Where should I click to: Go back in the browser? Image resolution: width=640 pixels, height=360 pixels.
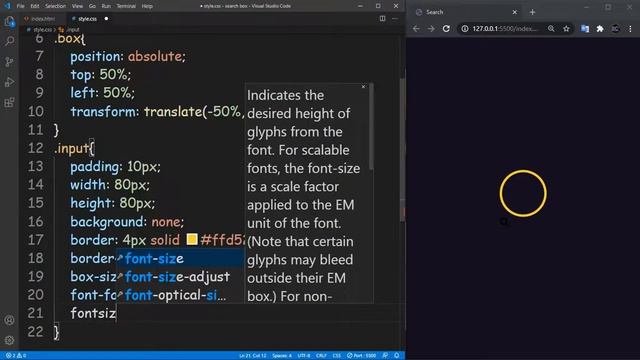416,29
